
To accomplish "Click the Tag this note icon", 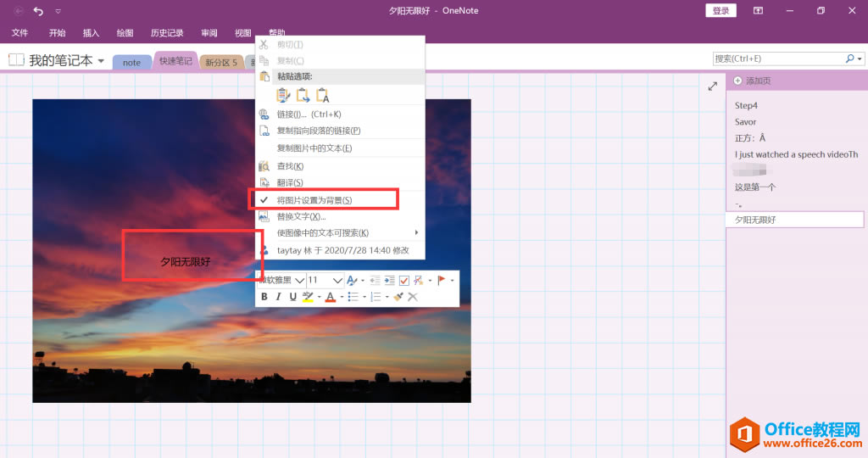I will pos(419,280).
